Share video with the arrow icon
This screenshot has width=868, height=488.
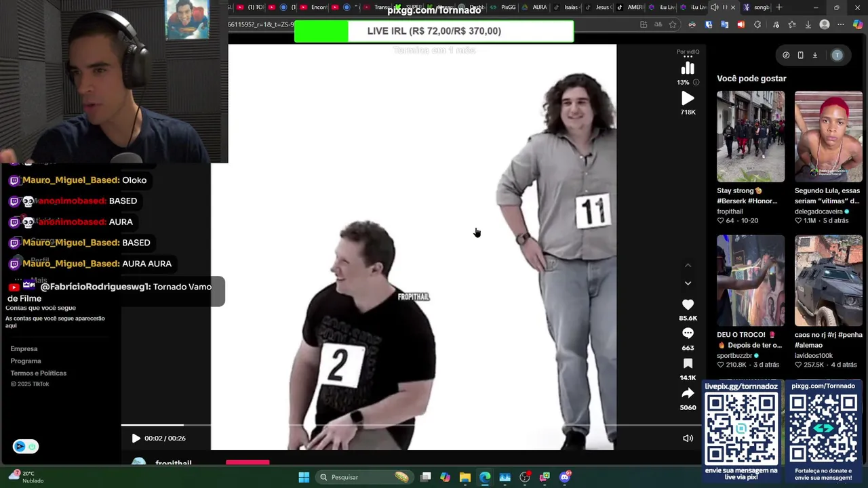pos(688,393)
